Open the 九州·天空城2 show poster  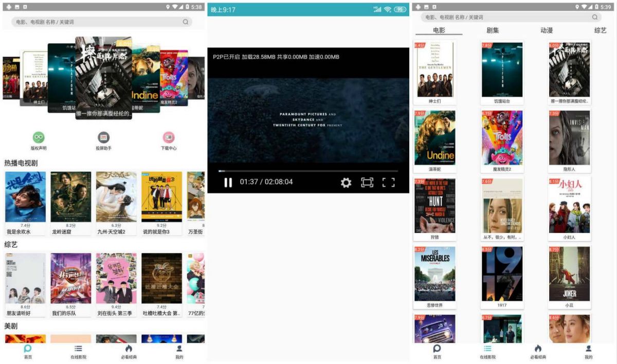116,197
